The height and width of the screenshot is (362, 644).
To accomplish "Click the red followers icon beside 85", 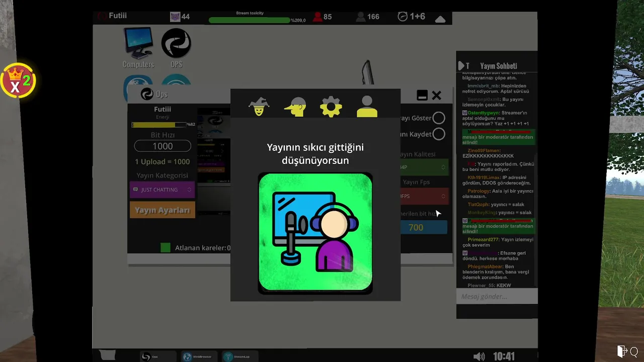I will pyautogui.click(x=317, y=17).
